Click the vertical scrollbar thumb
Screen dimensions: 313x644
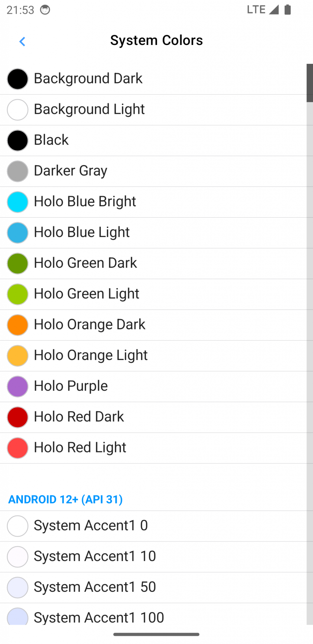(x=310, y=83)
